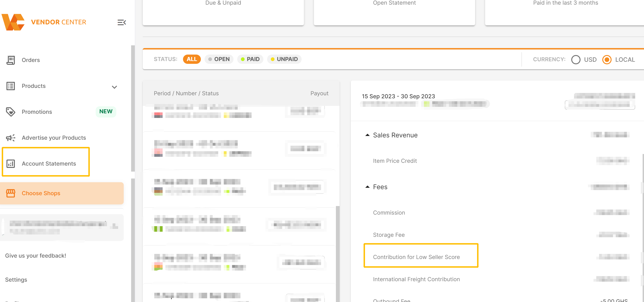The width and height of the screenshot is (644, 302).
Task: Click the Promotions tag icon
Action: tap(10, 112)
